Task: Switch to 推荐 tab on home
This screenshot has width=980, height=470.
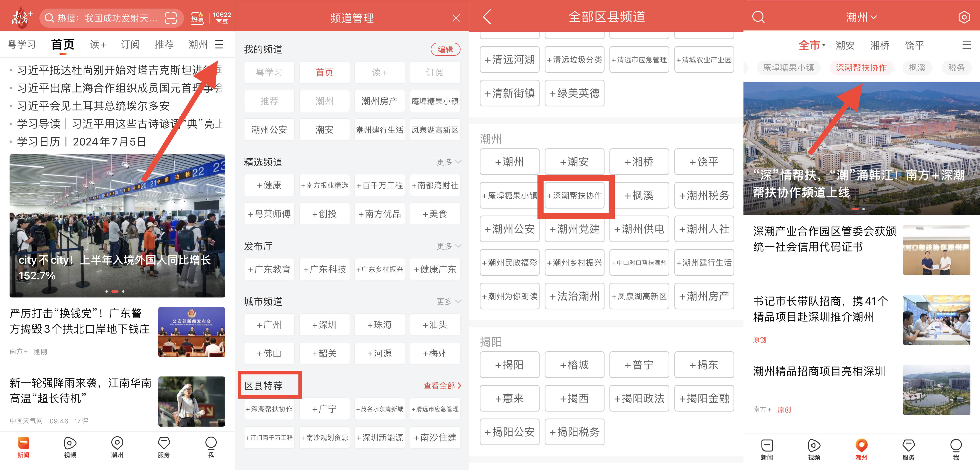Action: (164, 45)
